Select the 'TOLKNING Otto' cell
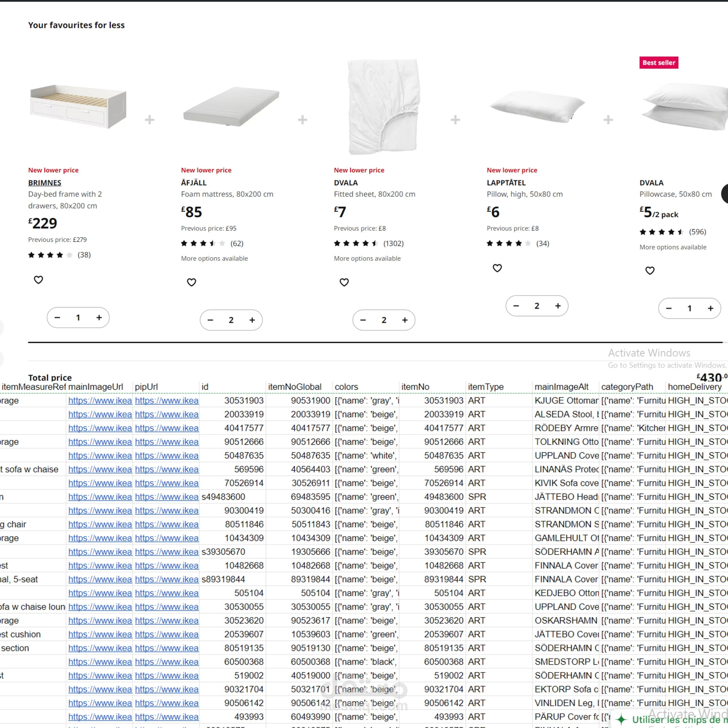728x728 pixels. [x=566, y=442]
